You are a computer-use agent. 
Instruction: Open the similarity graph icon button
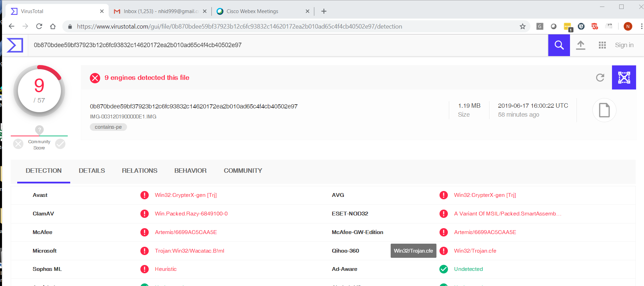[624, 78]
